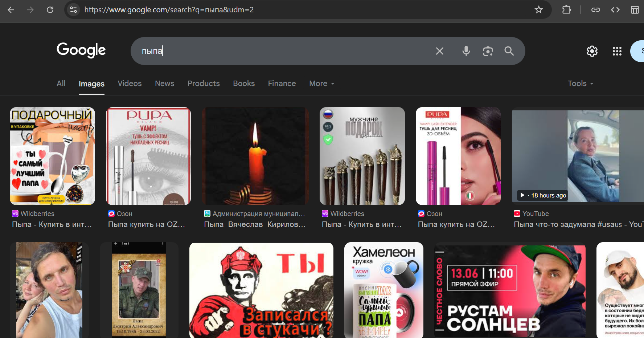Image resolution: width=644 pixels, height=338 pixels.
Task: Click the link icon in browser toolbar
Action: click(596, 10)
